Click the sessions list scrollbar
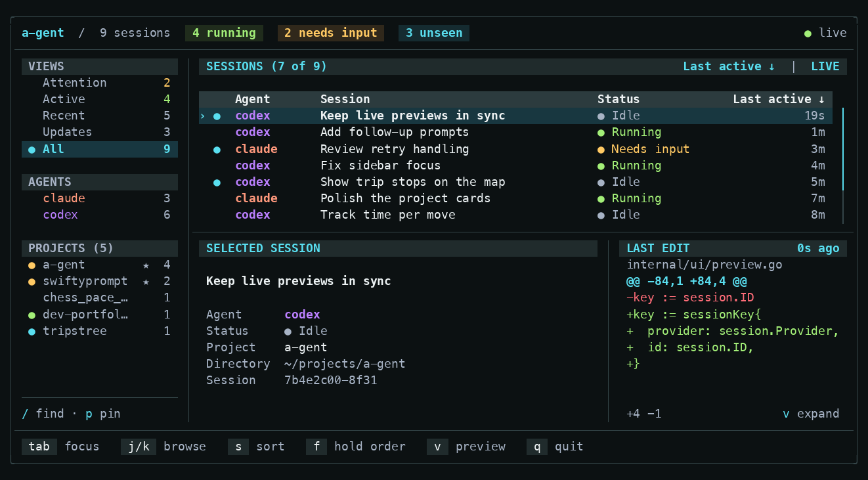 (x=843, y=165)
